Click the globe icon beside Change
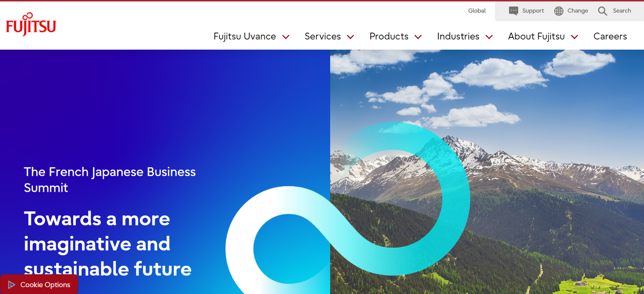Viewport: 644px width, 294px height. pos(559,11)
